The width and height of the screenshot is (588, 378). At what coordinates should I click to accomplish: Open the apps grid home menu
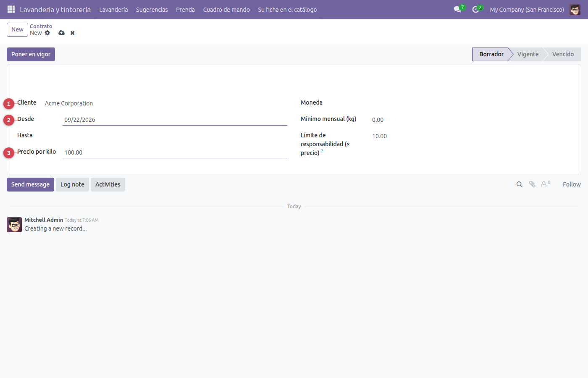(x=11, y=9)
